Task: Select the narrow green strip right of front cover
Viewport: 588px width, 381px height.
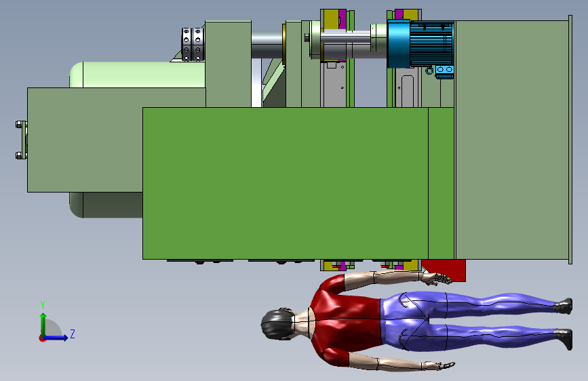Action: point(441,183)
